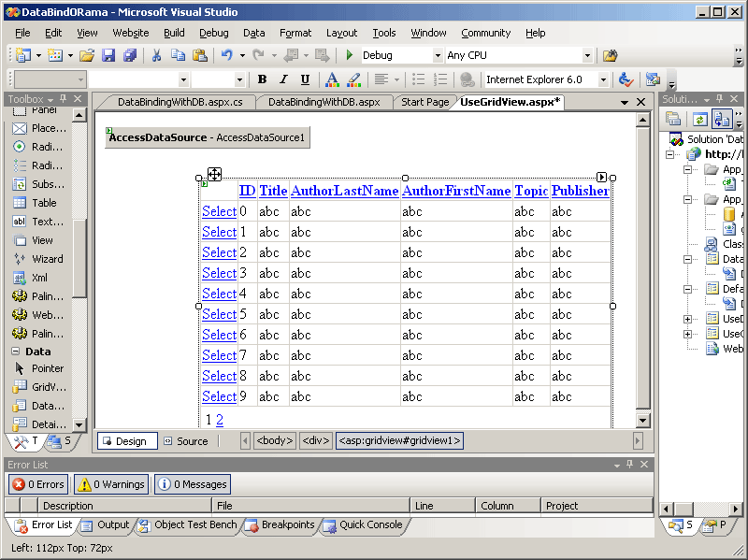Click the Undo arrow icon
Image resolution: width=748 pixels, height=560 pixels.
point(226,56)
